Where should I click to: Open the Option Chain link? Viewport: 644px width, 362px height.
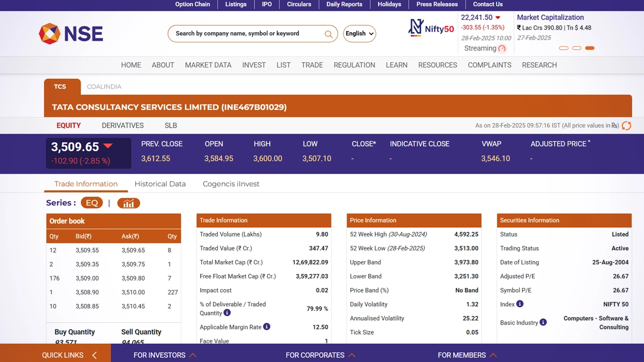(x=193, y=4)
